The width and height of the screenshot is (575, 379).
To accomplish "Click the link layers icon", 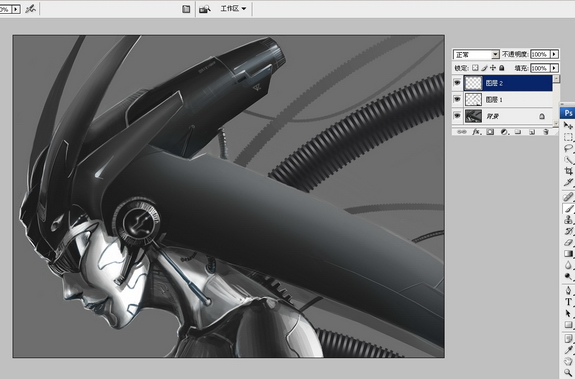I will click(462, 132).
